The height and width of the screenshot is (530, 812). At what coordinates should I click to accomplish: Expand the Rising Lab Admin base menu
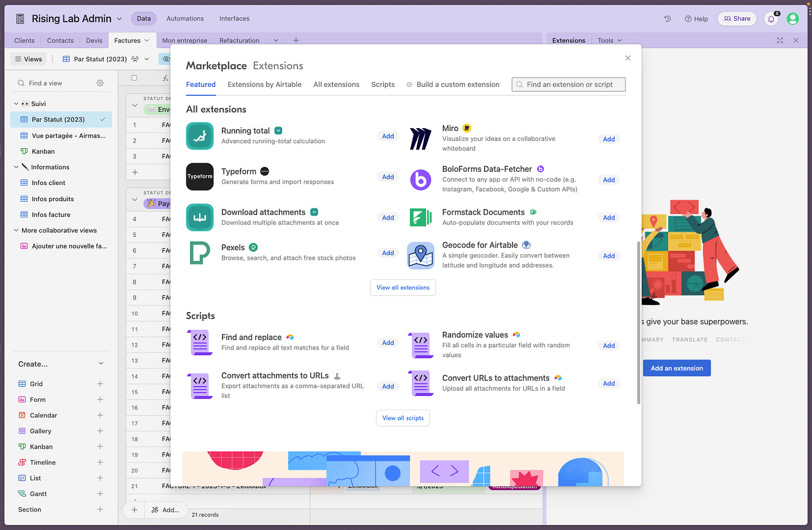point(119,19)
